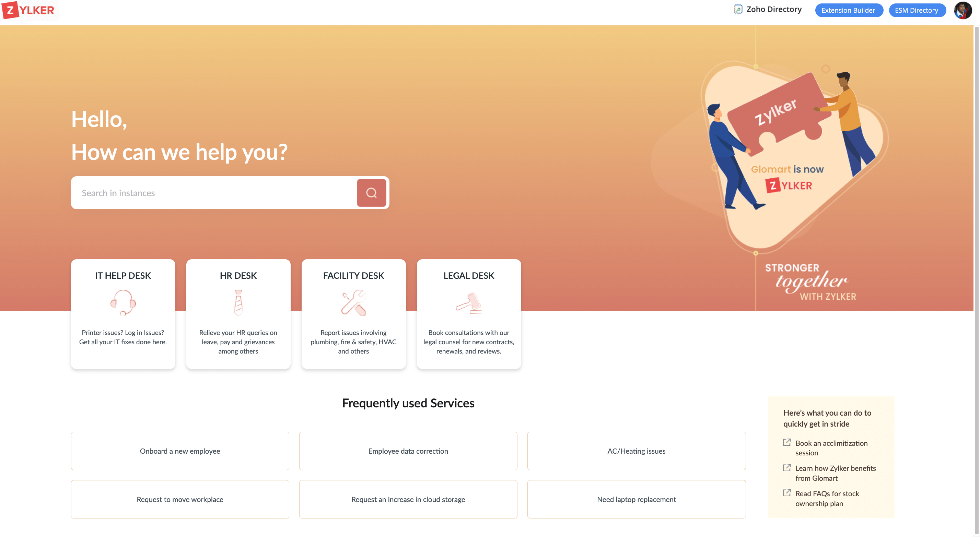
Task: Click Onboard a new employee service
Action: click(x=179, y=451)
